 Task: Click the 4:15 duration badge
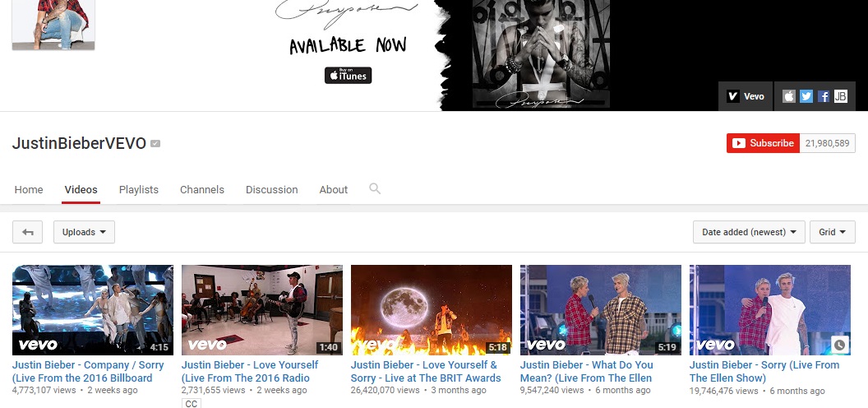click(159, 348)
